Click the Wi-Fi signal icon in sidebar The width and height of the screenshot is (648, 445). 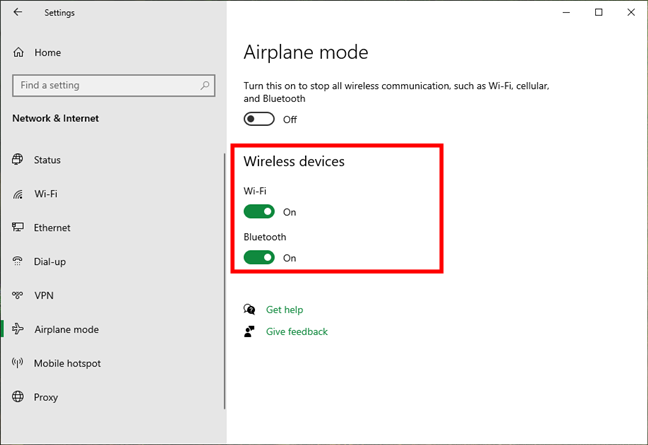coord(18,194)
